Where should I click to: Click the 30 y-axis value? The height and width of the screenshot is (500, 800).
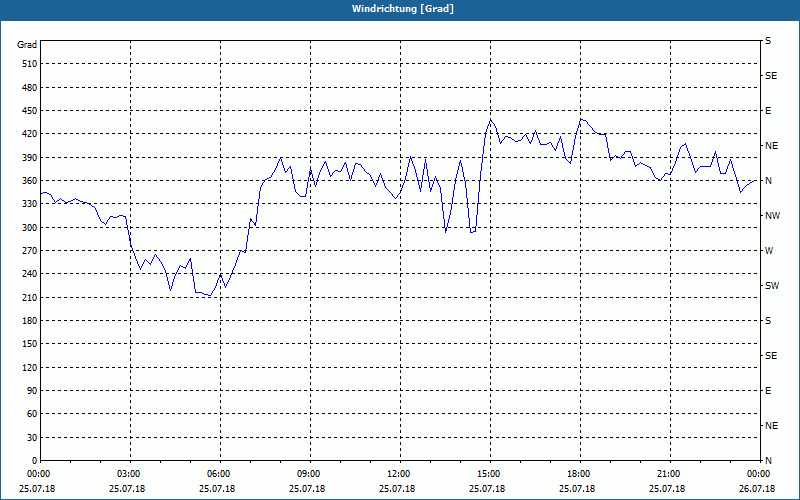pyautogui.click(x=32, y=438)
